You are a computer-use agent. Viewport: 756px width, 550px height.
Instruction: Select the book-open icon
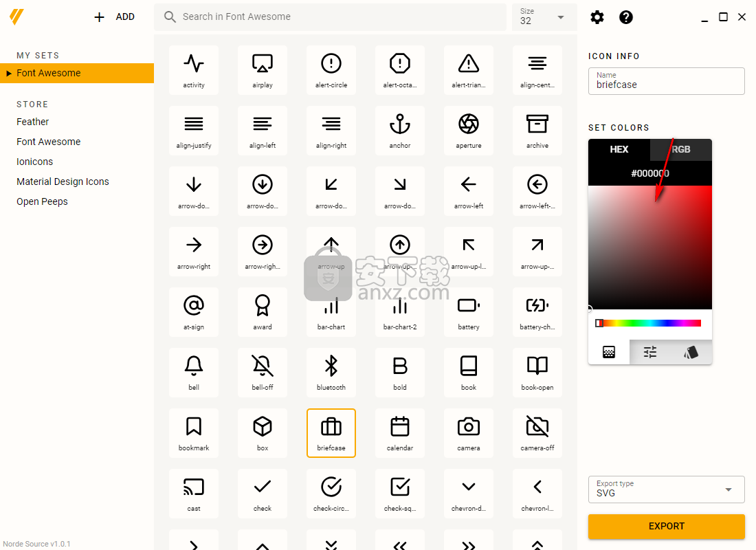click(x=537, y=373)
